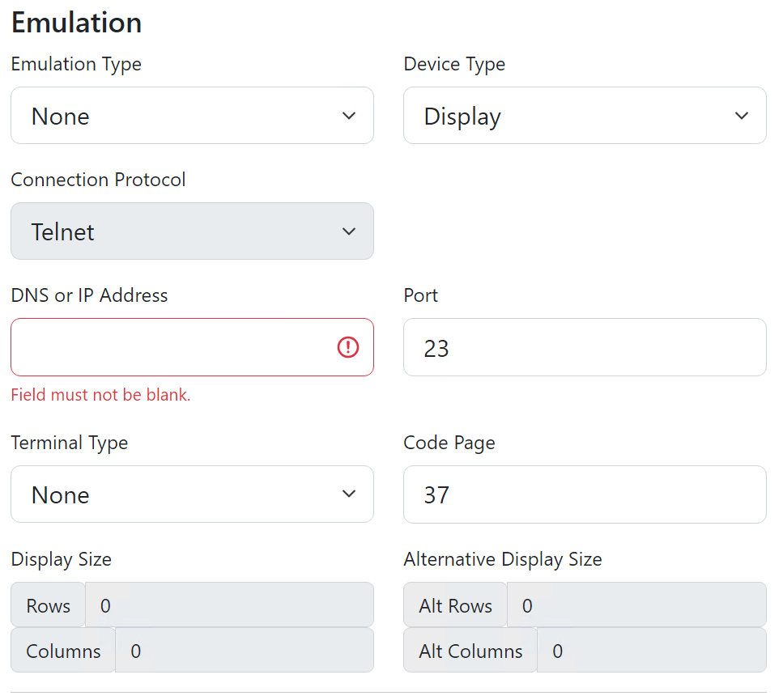The width and height of the screenshot is (783, 700).
Task: Click the Alt Rows value field
Action: [636, 605]
